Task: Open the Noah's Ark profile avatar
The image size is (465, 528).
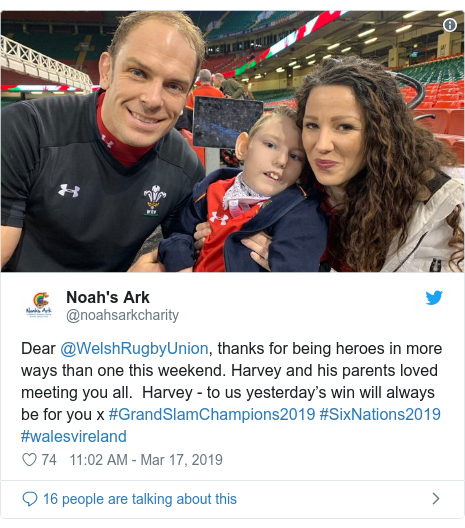Action: pyautogui.click(x=39, y=305)
